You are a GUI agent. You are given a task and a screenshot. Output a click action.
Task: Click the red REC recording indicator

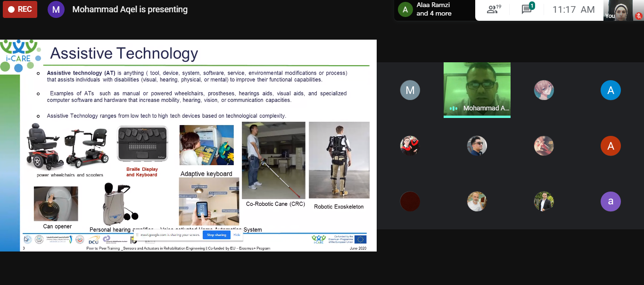tap(20, 9)
